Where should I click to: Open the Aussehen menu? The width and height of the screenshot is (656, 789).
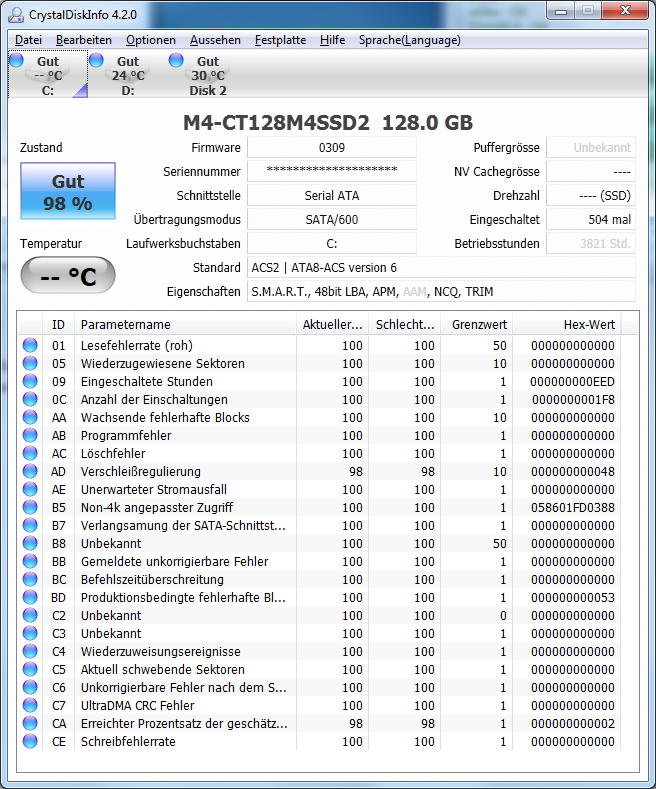[215, 40]
